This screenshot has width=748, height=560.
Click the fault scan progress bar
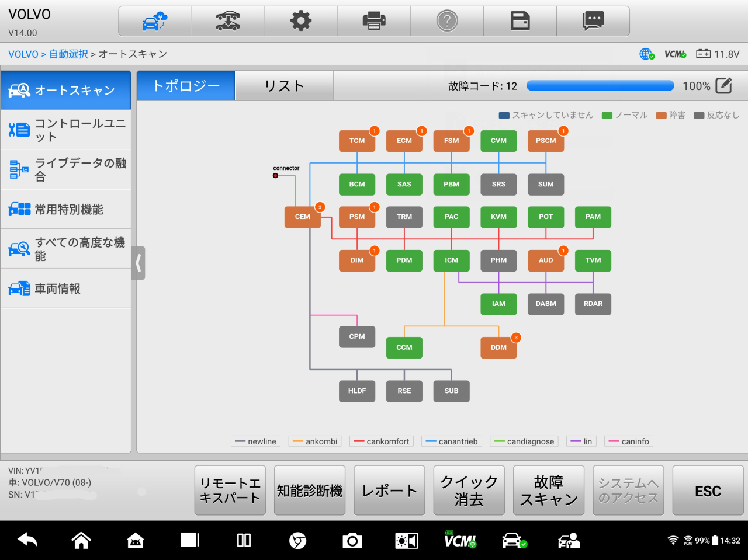coord(600,86)
